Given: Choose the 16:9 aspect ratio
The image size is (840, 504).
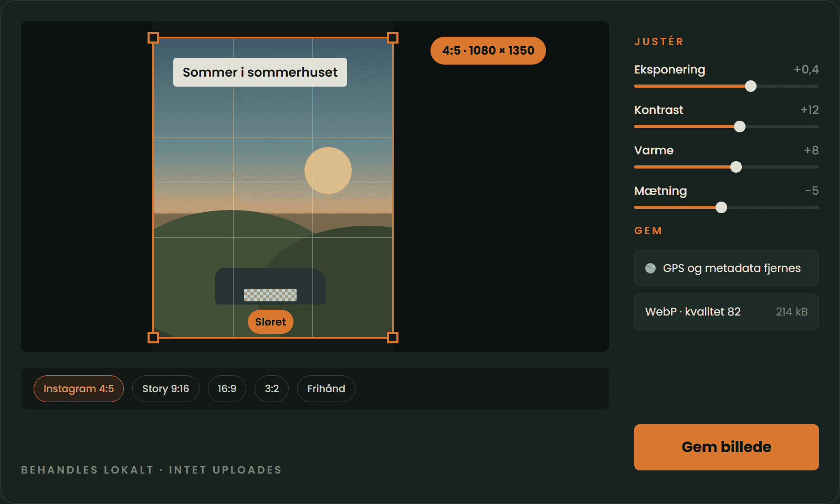Looking at the screenshot, I should (x=227, y=388).
